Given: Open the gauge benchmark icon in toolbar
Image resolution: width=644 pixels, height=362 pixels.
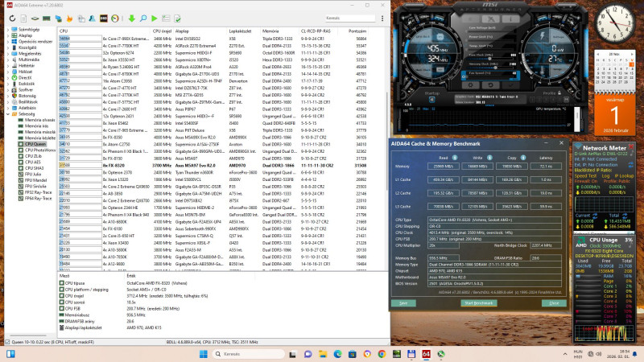Looking at the screenshot, I should point(115,19).
